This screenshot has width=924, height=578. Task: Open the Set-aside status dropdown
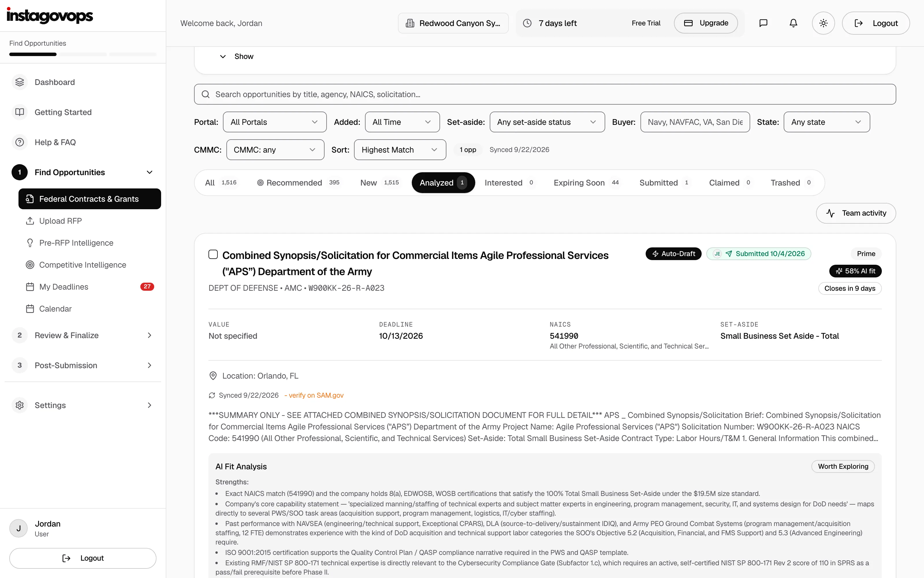[547, 122]
